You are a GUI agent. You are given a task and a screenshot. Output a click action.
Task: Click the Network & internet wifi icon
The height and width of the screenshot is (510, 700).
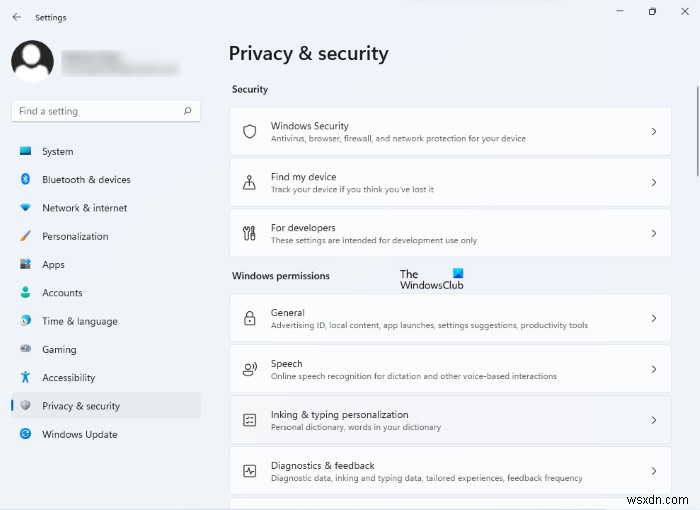click(25, 208)
